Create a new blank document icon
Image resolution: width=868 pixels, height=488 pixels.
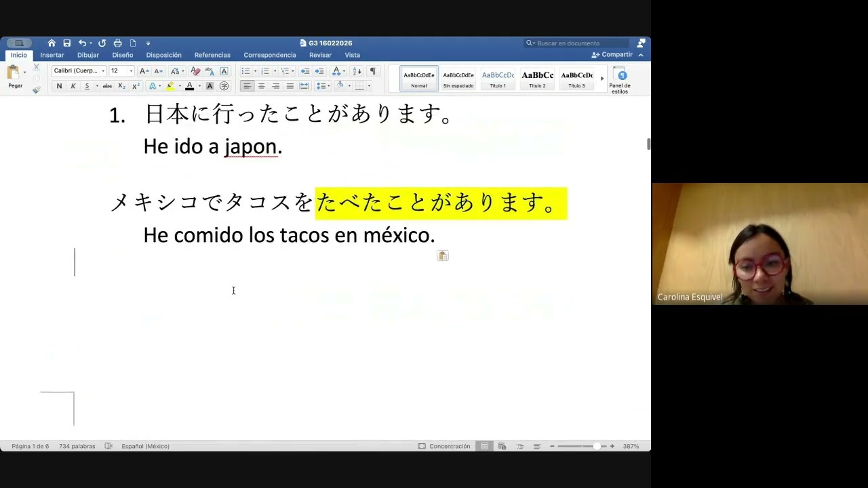(x=133, y=43)
